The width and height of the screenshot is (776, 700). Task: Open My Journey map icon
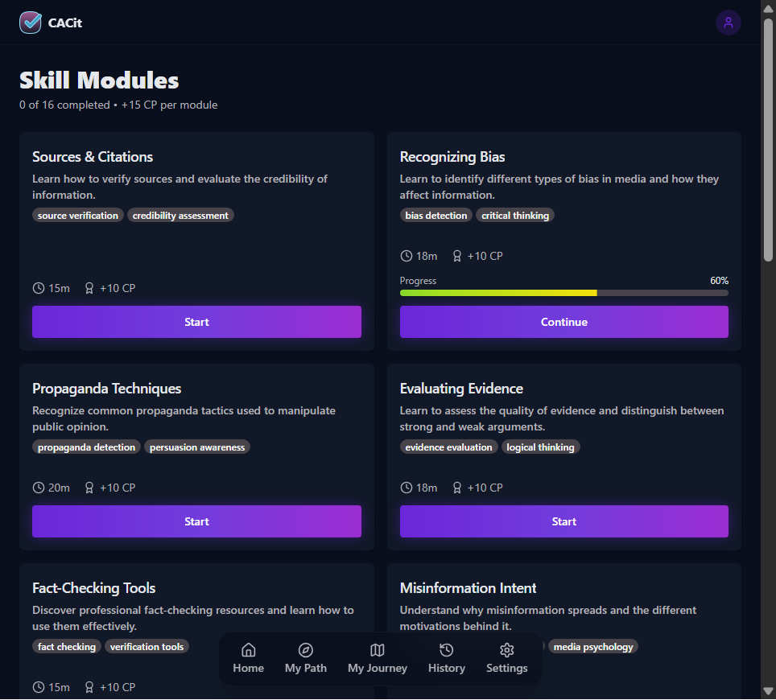click(377, 650)
